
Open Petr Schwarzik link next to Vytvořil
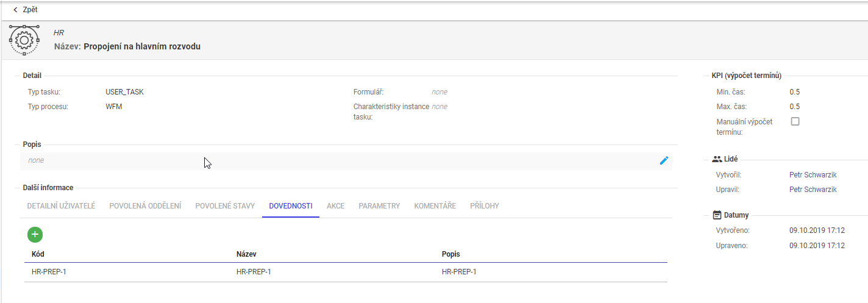(813, 175)
